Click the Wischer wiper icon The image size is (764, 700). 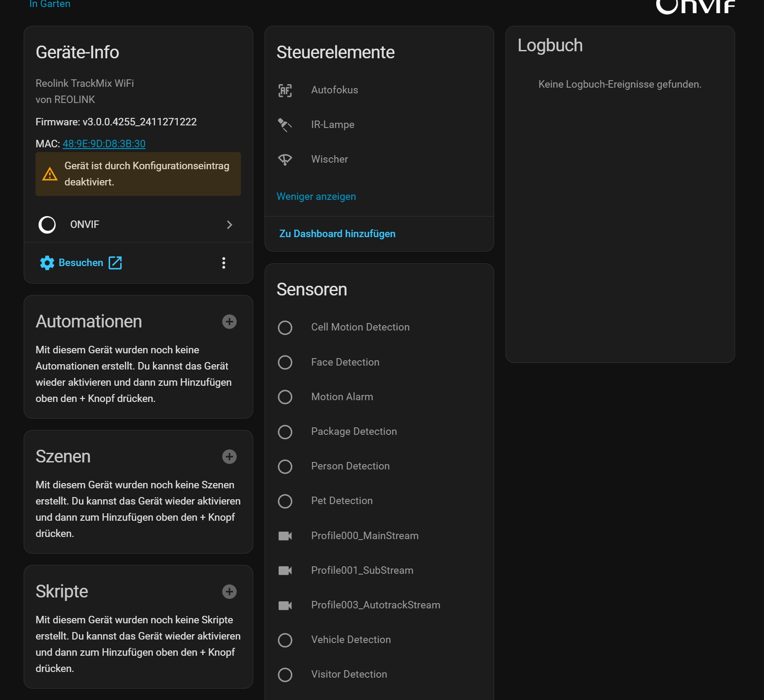[x=285, y=160]
